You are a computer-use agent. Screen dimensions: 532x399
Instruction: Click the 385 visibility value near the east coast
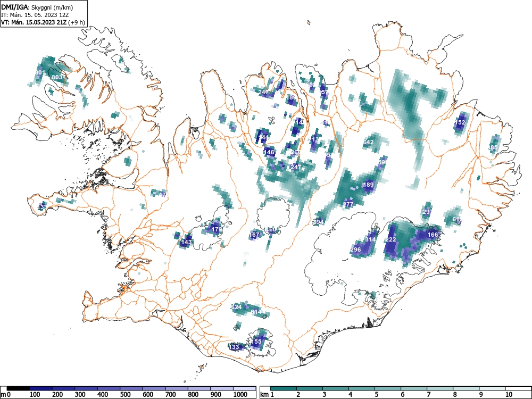(493, 147)
